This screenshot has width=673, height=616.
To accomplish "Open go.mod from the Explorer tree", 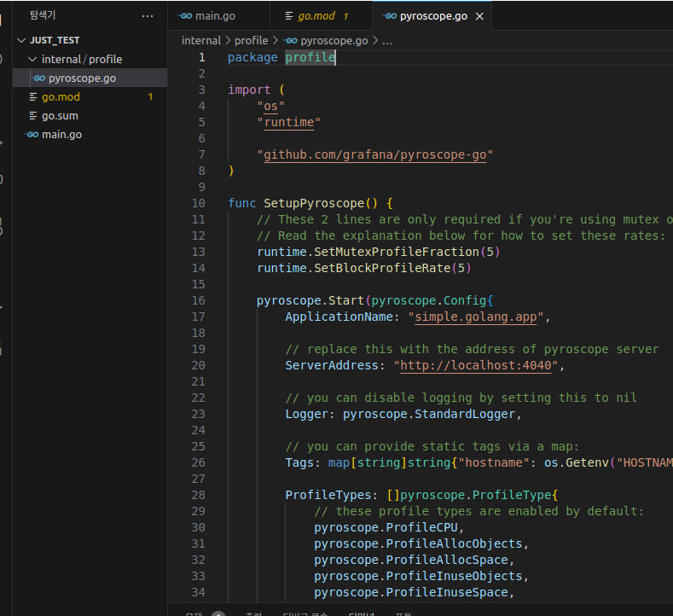I will click(61, 97).
